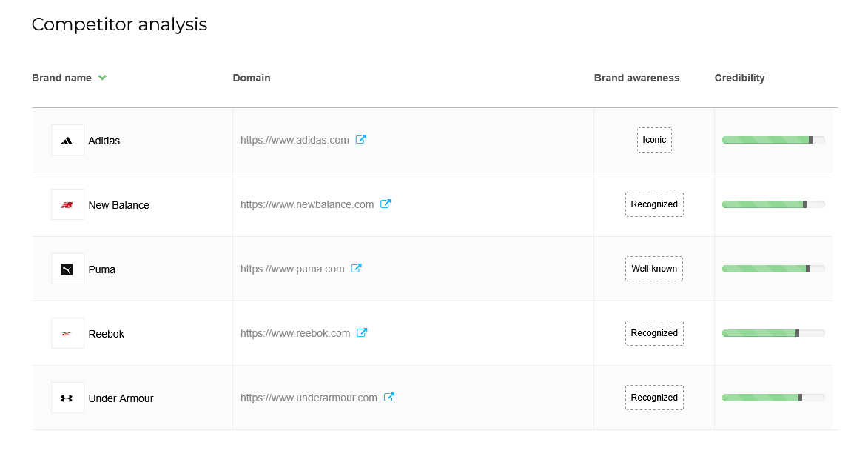Click the New Balance logo icon
The image size is (868, 459).
click(67, 205)
